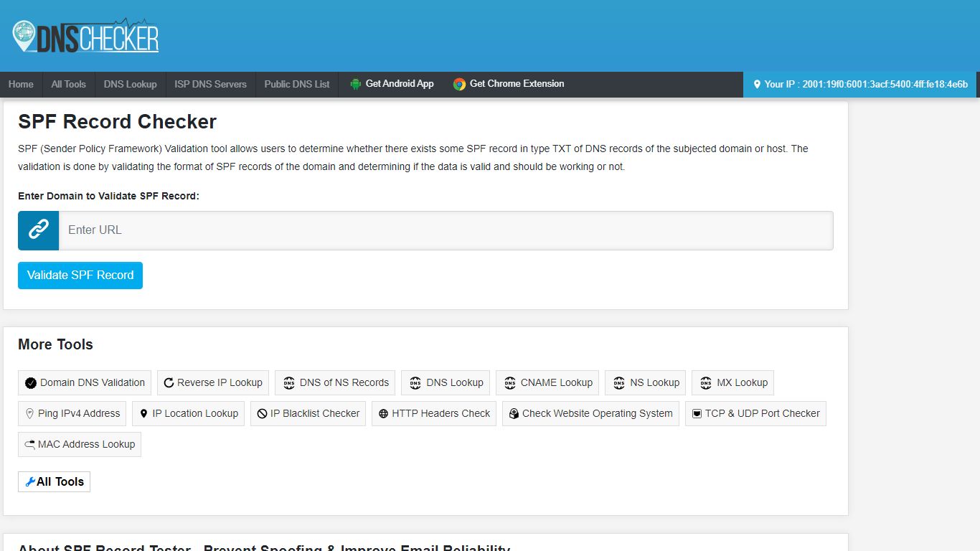Open Reverse IP Lookup tool
The height and width of the screenshot is (551, 980).
[213, 383]
